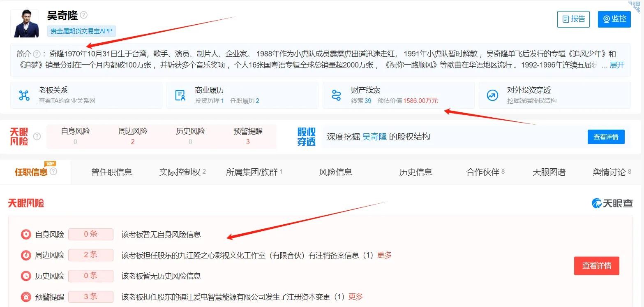The width and height of the screenshot is (644, 307).
Task: Switch to 舆情讨论 tab
Action: click(x=612, y=172)
